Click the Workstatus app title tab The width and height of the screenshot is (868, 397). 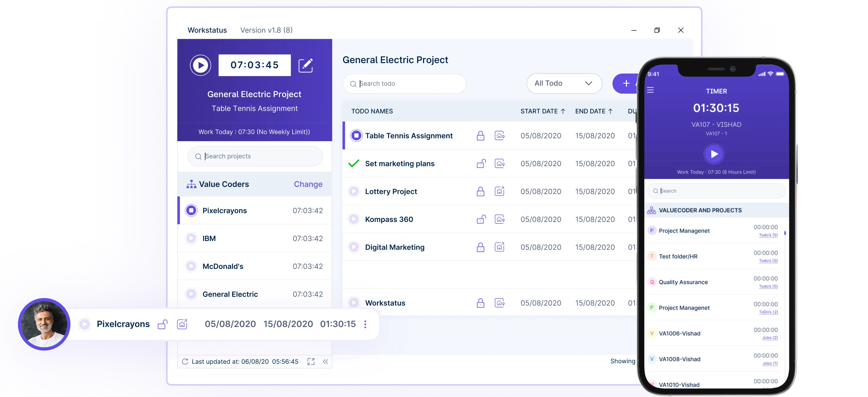[x=207, y=30]
